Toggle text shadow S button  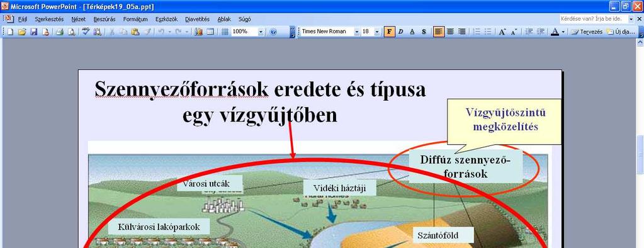424,31
